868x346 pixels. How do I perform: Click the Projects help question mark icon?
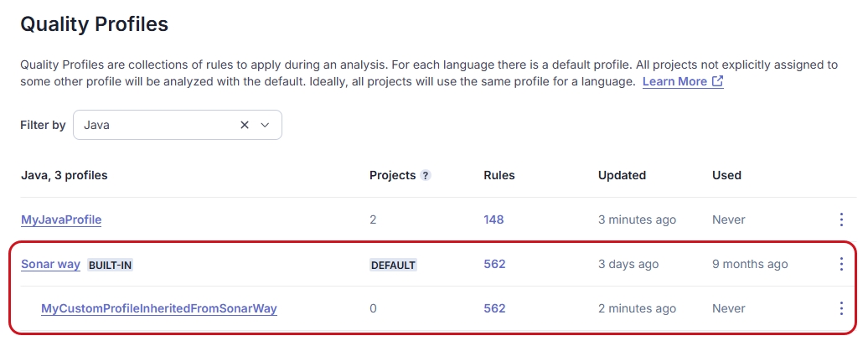pos(426,176)
